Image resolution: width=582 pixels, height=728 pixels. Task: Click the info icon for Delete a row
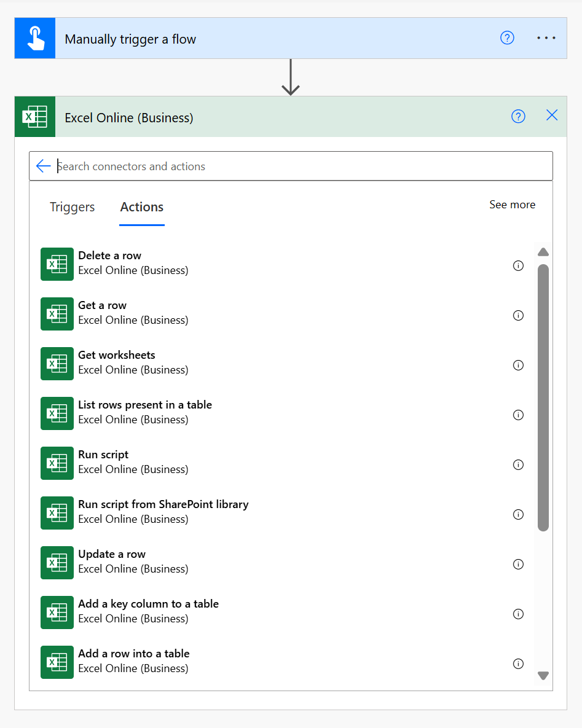click(x=518, y=265)
